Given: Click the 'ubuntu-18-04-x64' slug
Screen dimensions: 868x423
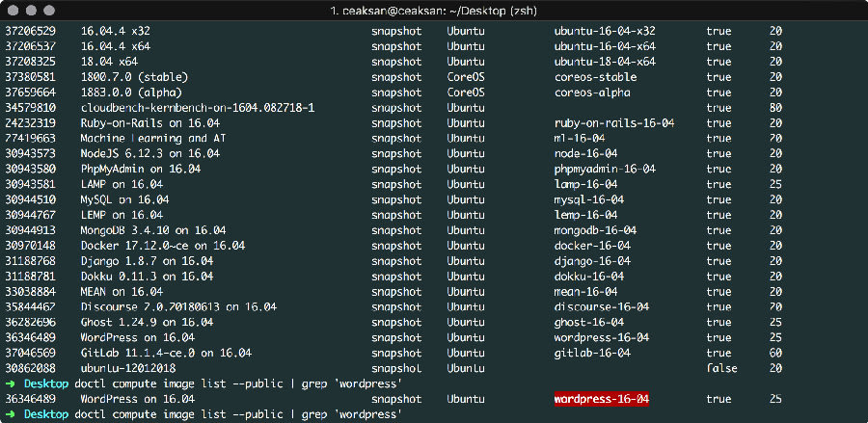Looking at the screenshot, I should [605, 62].
